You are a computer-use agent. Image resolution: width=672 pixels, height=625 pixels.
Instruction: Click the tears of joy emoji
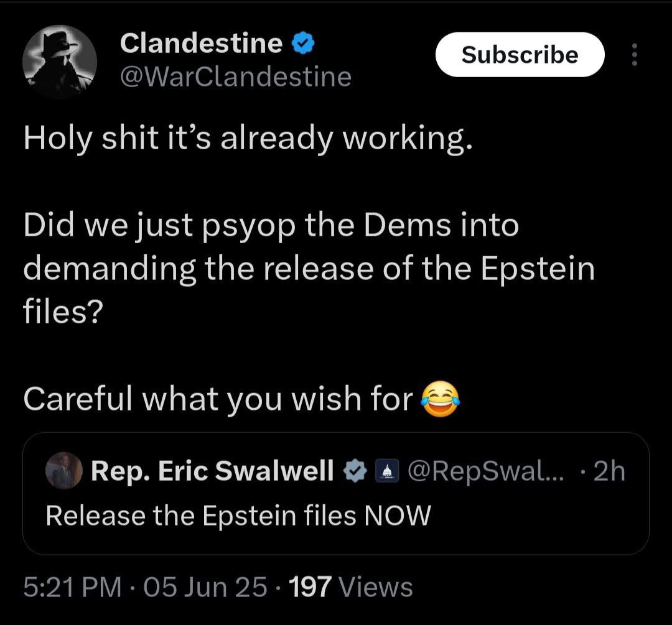point(441,400)
